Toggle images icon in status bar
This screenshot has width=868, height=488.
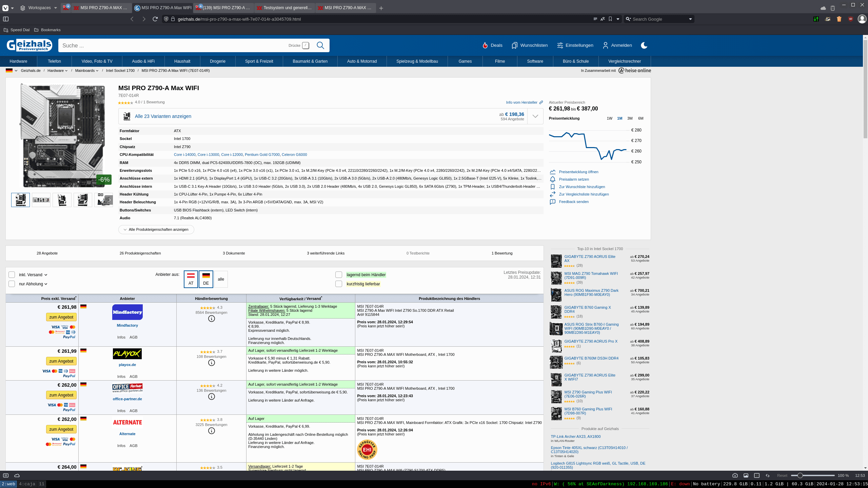point(746,475)
